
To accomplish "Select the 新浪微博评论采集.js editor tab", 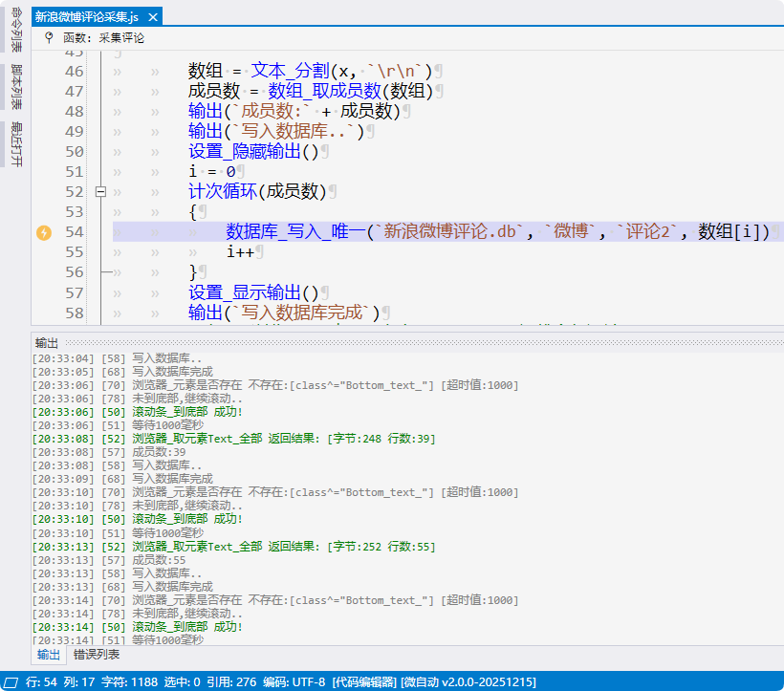I will (x=86, y=17).
